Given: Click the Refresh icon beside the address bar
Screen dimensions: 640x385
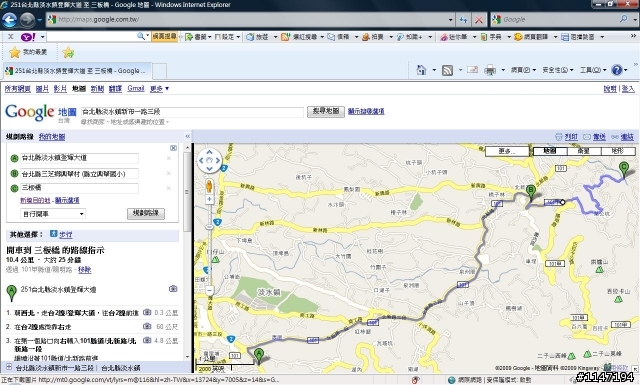Looking at the screenshot, I should coord(463,20).
